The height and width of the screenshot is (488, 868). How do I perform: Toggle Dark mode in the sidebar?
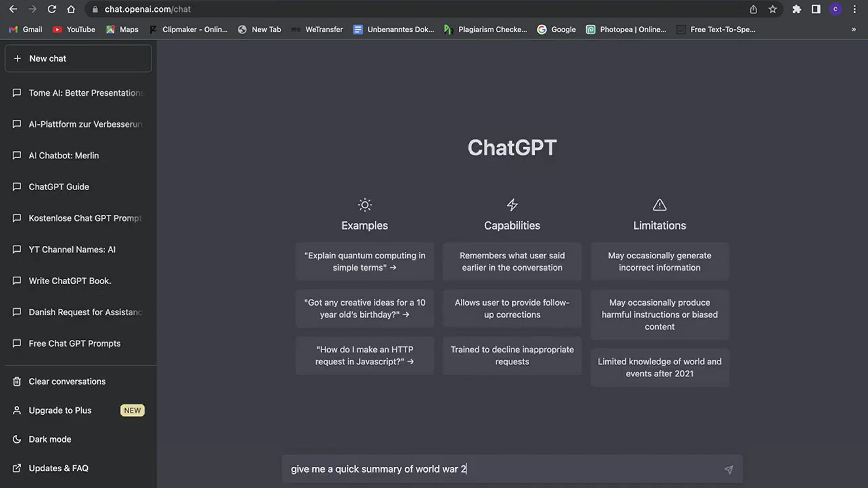[50, 439]
